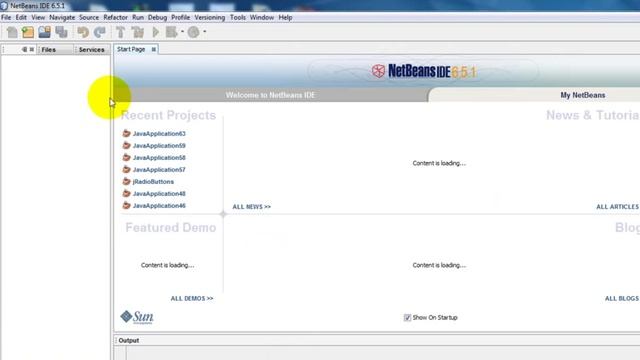Open the Run menu
640x360 pixels.
[138, 18]
